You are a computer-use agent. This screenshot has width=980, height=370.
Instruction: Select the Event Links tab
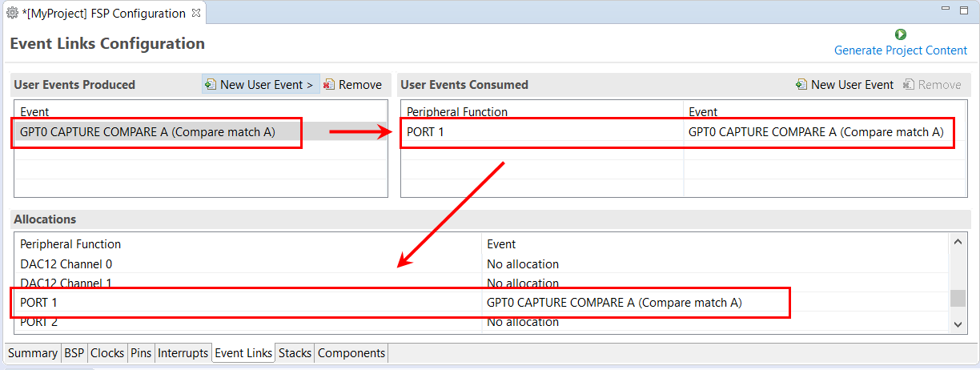pos(243,353)
